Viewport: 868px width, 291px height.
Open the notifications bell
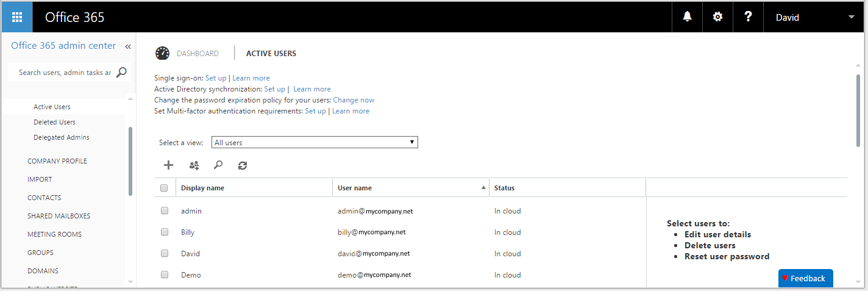click(x=687, y=17)
